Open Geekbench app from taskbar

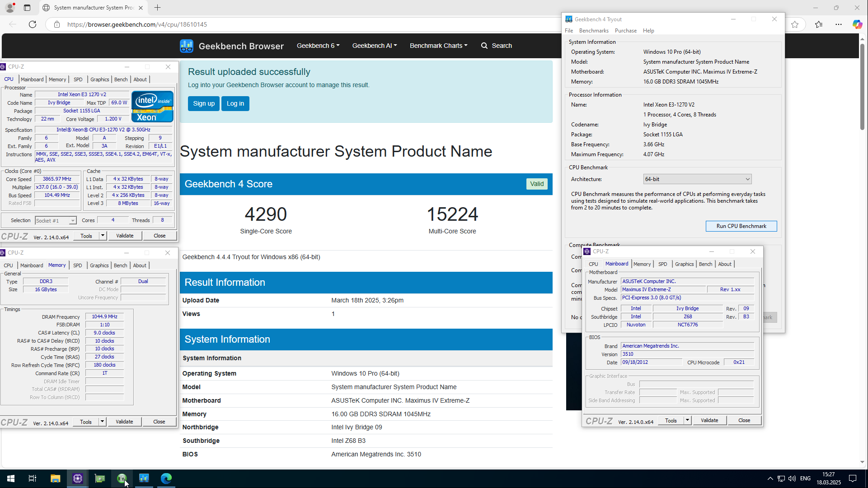(x=144, y=479)
